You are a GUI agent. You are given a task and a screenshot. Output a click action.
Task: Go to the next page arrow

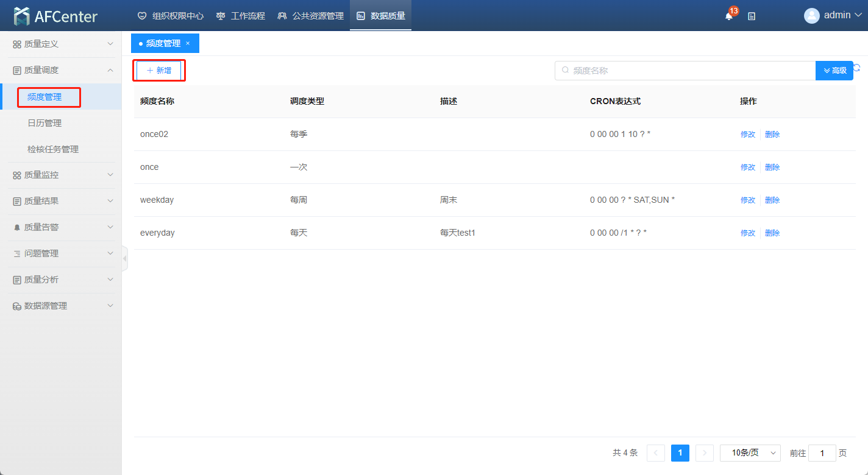(705, 453)
